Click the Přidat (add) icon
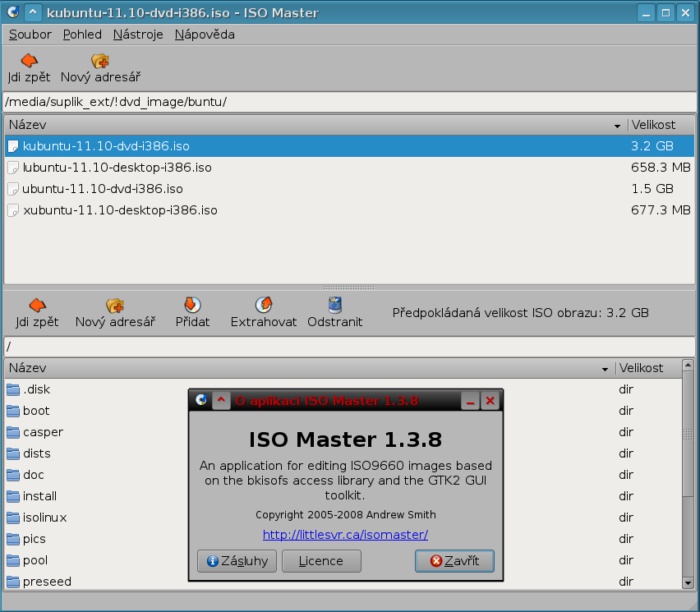 pyautogui.click(x=192, y=306)
